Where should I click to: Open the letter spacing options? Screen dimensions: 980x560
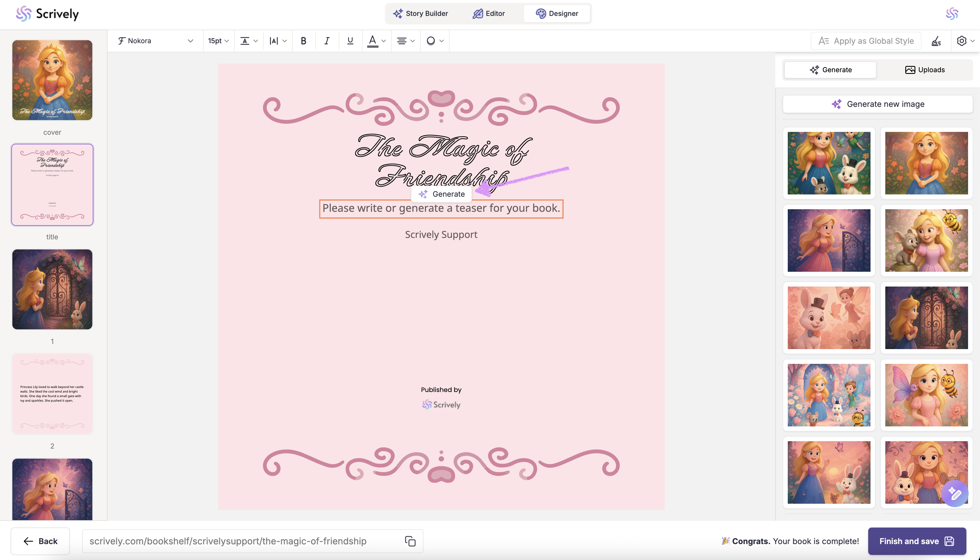coord(278,41)
